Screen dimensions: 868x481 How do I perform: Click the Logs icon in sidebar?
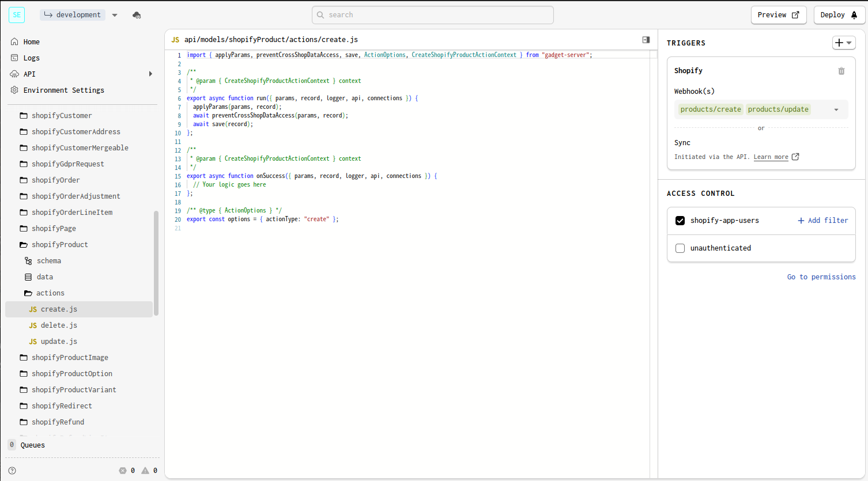(x=14, y=58)
